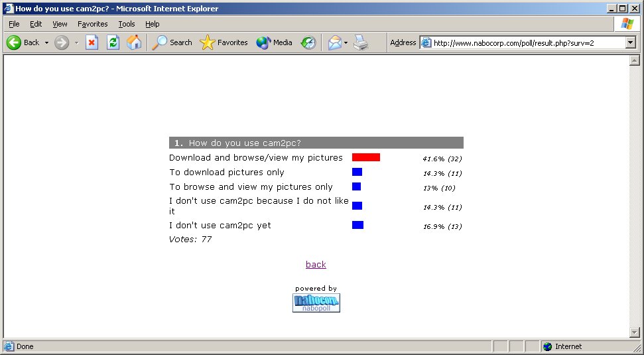Viewport: 644px width, 355px height.
Task: Open the Edit menu
Action: 36,24
